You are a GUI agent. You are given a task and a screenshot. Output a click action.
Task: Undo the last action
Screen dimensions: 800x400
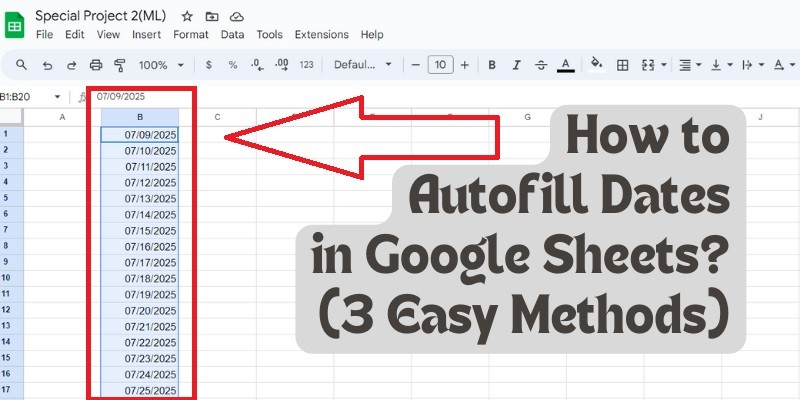[47, 65]
